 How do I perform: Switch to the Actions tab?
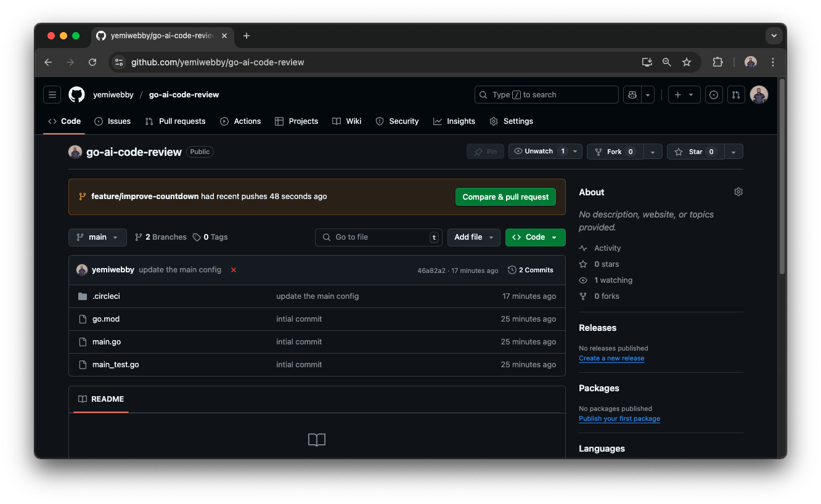pos(240,121)
